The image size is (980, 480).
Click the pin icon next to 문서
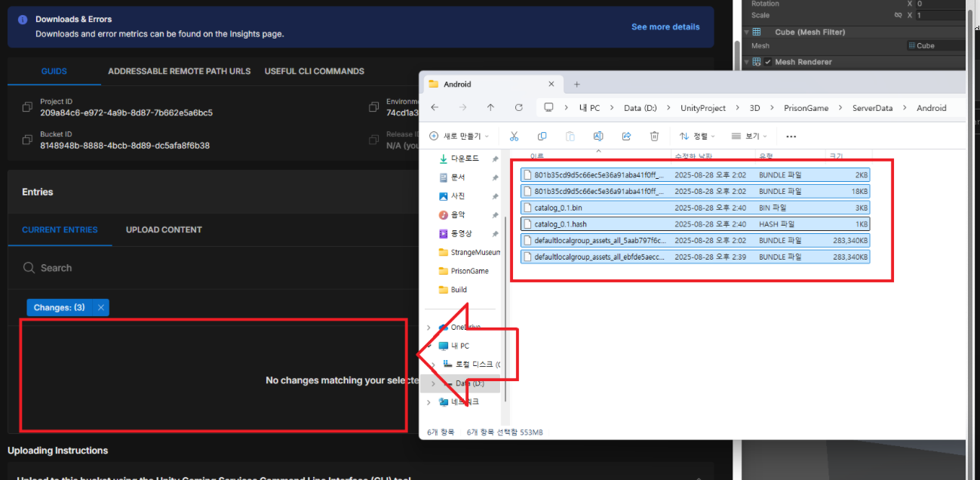click(495, 177)
